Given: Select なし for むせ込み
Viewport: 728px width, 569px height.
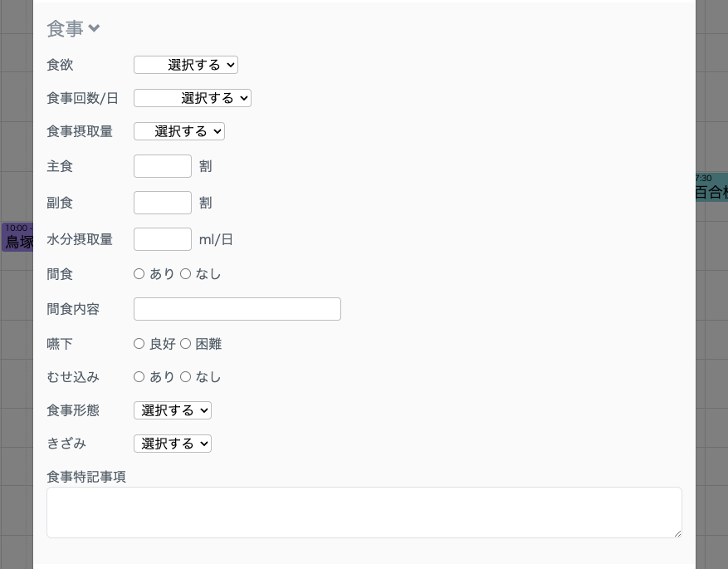Looking at the screenshot, I should 185,376.
